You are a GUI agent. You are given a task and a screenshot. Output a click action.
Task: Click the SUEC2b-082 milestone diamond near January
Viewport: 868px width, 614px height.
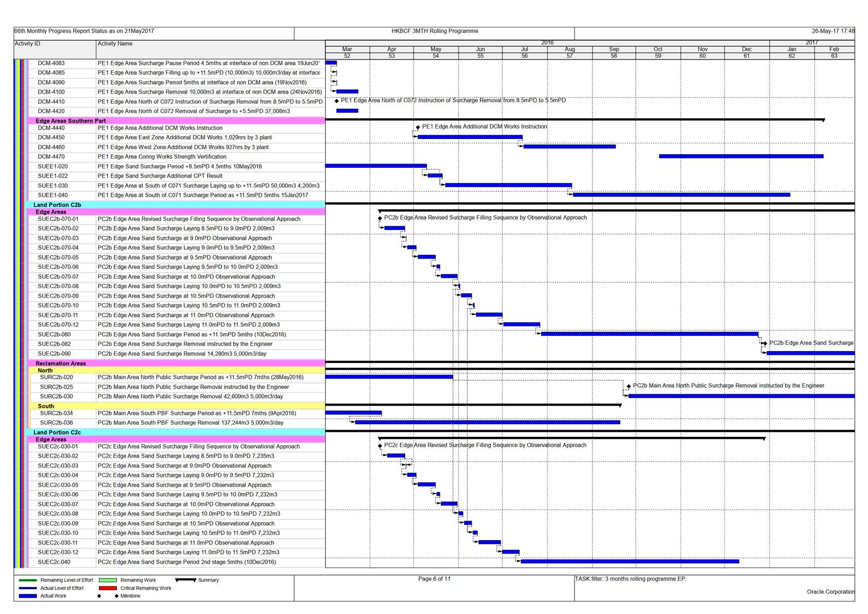765,343
